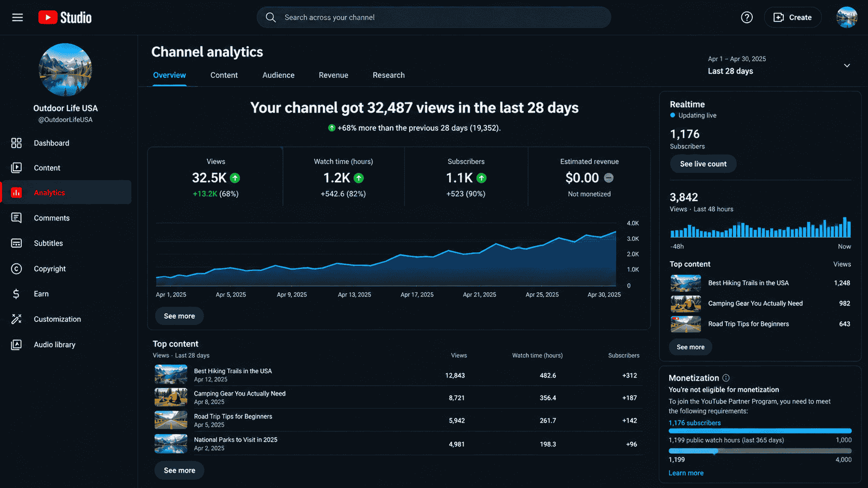868x488 pixels.
Task: Click the Content sidebar icon
Action: 17,168
